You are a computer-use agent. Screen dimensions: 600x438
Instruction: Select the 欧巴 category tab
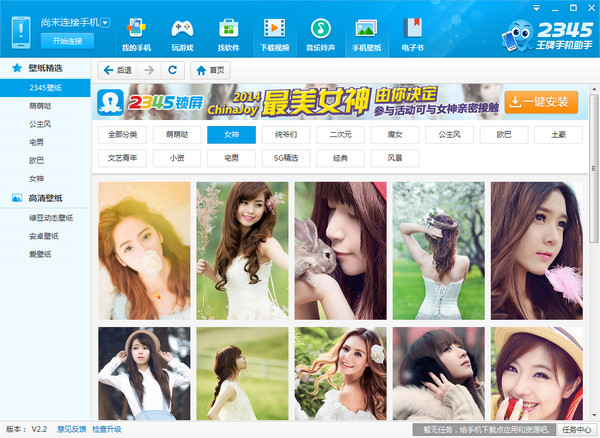coord(504,135)
